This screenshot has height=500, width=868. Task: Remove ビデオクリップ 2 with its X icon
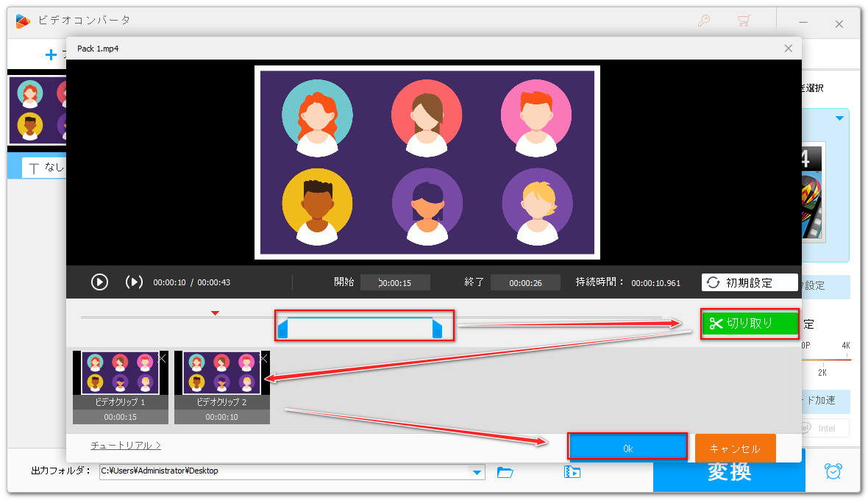(x=264, y=357)
